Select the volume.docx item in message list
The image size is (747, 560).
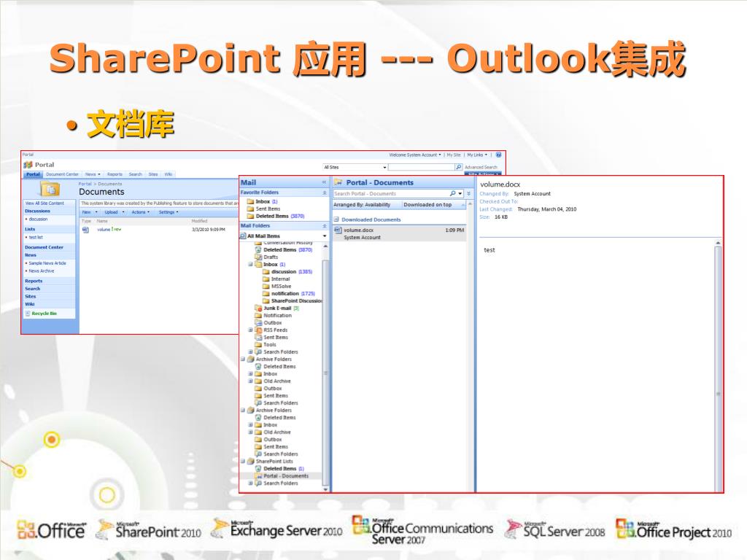tap(399, 233)
